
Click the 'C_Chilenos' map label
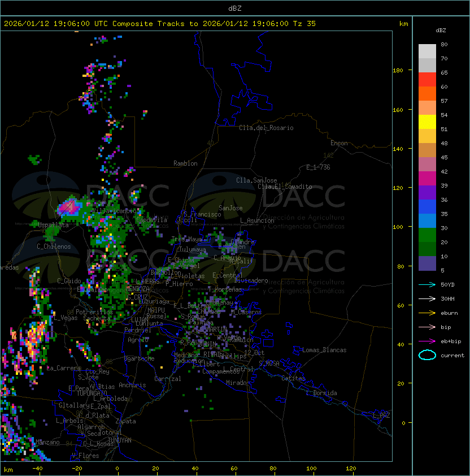click(54, 246)
